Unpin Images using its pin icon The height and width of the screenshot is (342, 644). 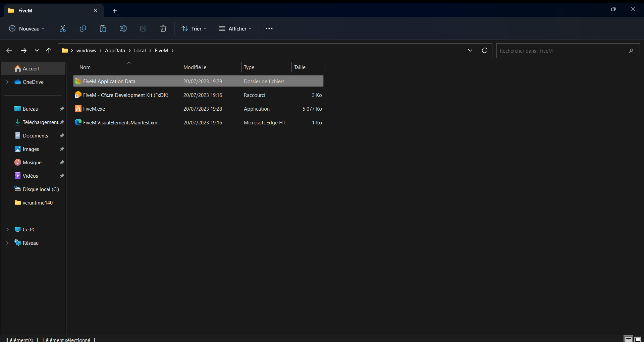[x=62, y=149]
